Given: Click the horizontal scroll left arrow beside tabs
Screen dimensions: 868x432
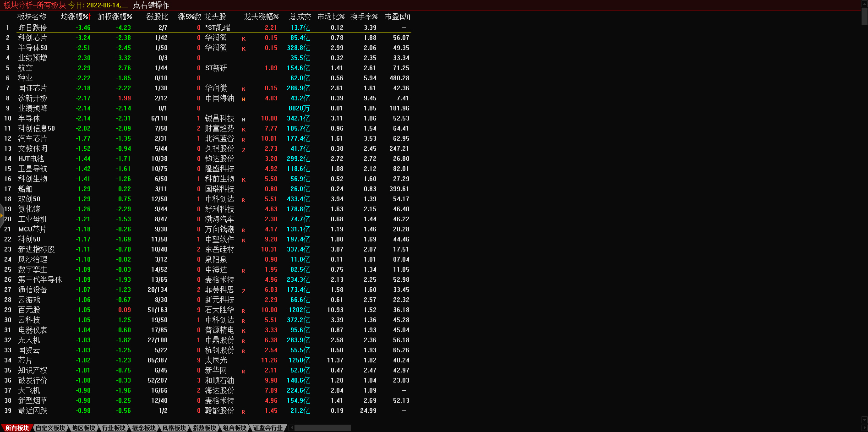Looking at the screenshot, I should [292, 428].
